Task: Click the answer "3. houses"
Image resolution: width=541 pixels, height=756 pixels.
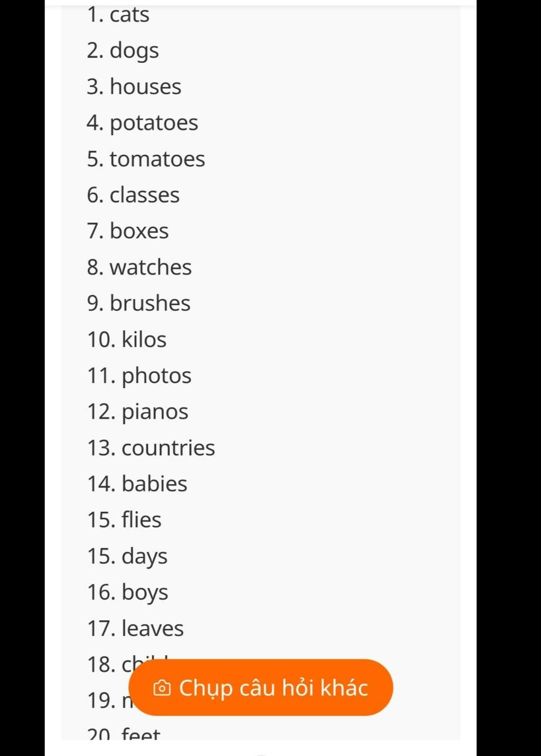Action: (x=134, y=87)
